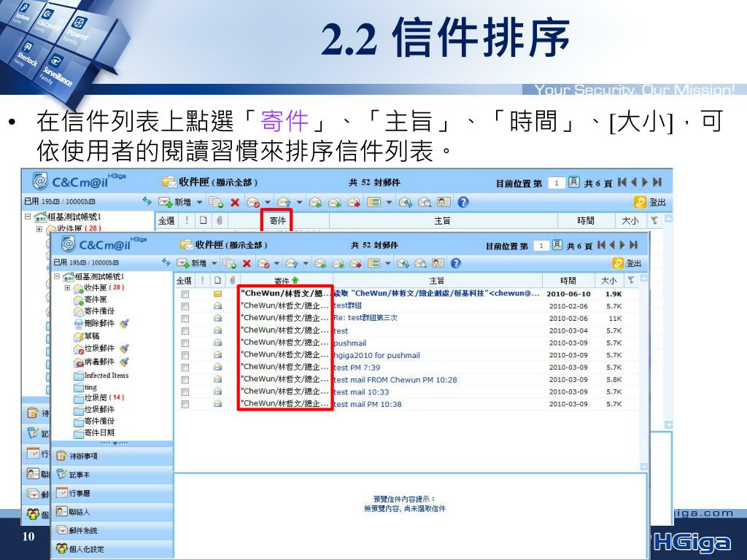This screenshot has width=747, height=560.
Task: Click 新增 compose button in front window
Action: click(192, 263)
